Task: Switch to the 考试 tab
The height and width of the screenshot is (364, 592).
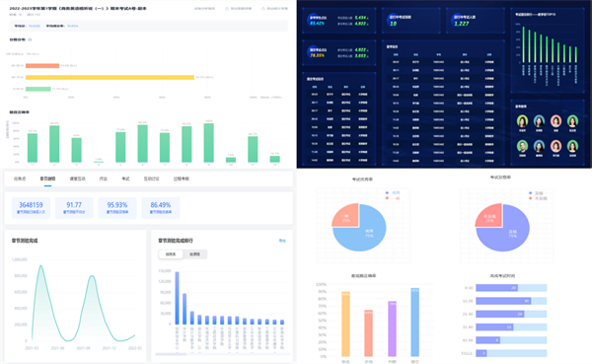Action: [125, 179]
